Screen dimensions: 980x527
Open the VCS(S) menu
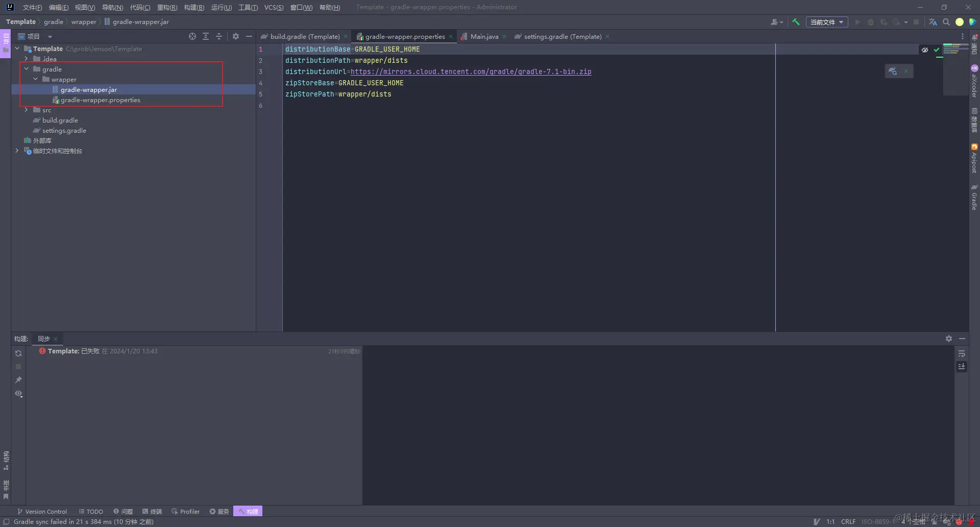(274, 7)
